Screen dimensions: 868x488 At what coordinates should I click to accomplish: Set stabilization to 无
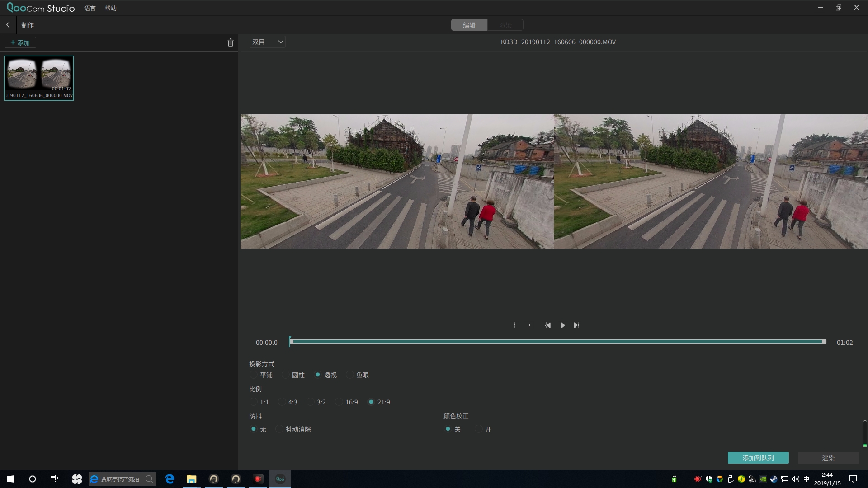[258, 429]
